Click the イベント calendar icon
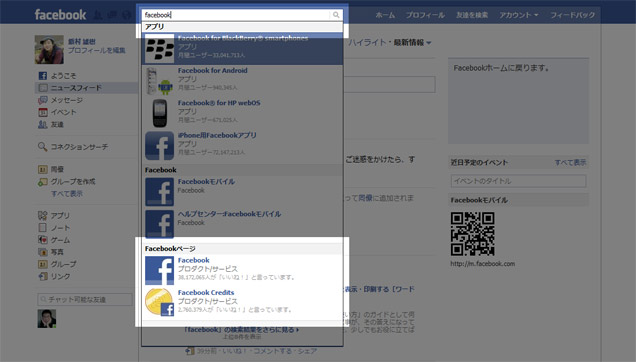636x362 pixels. click(43, 112)
